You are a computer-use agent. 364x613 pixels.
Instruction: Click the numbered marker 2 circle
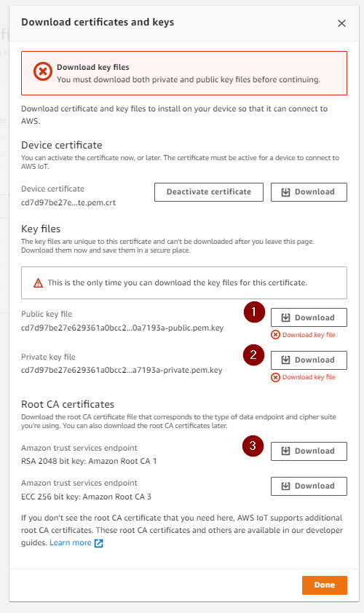[x=253, y=355]
